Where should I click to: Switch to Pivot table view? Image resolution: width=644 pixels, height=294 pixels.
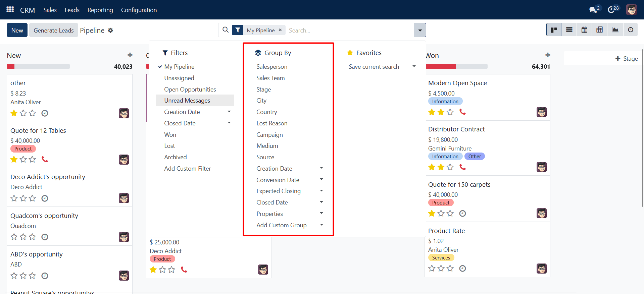point(599,30)
